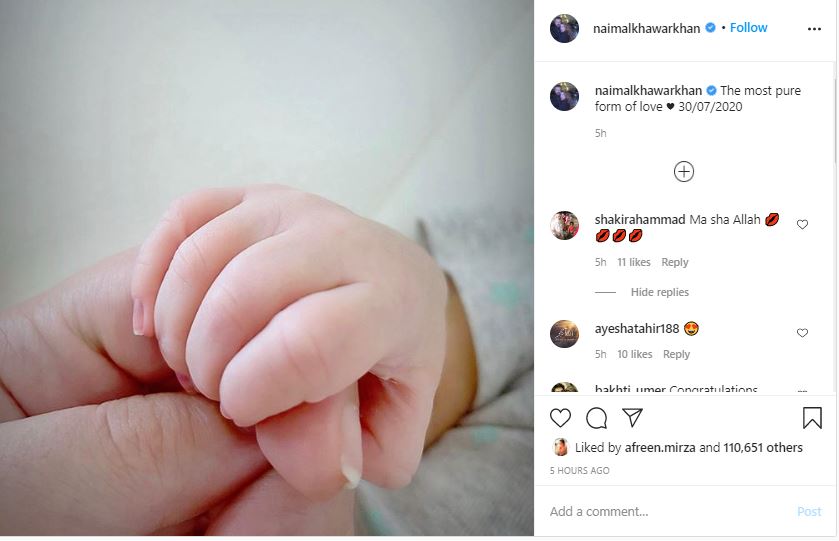Share post via paper plane icon
The height and width of the screenshot is (541, 839).
coord(632,417)
